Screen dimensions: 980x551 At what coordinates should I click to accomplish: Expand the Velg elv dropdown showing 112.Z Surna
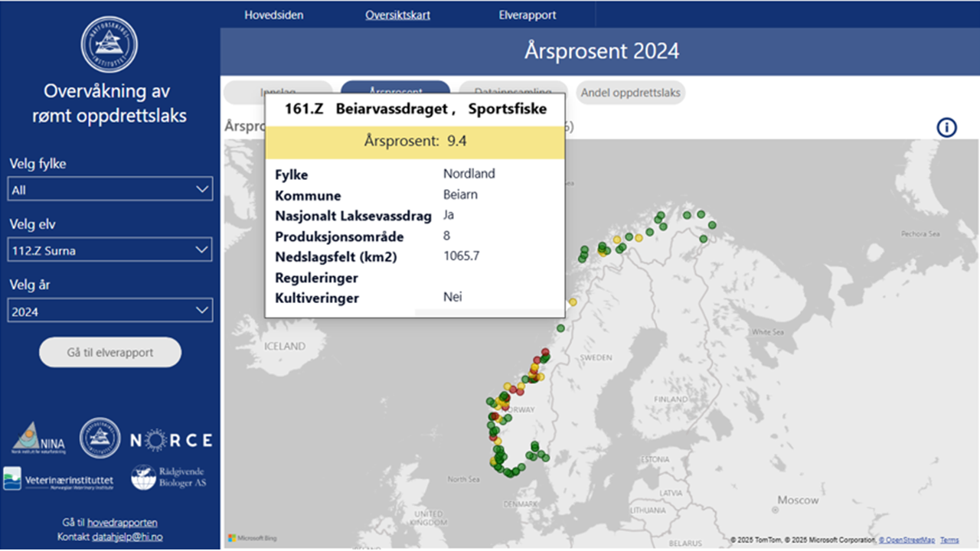[109, 249]
